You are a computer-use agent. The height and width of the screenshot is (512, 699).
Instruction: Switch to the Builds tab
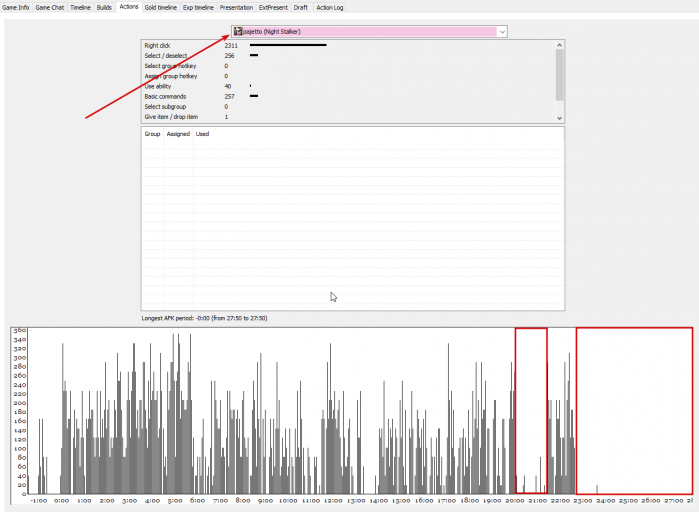tap(104, 8)
